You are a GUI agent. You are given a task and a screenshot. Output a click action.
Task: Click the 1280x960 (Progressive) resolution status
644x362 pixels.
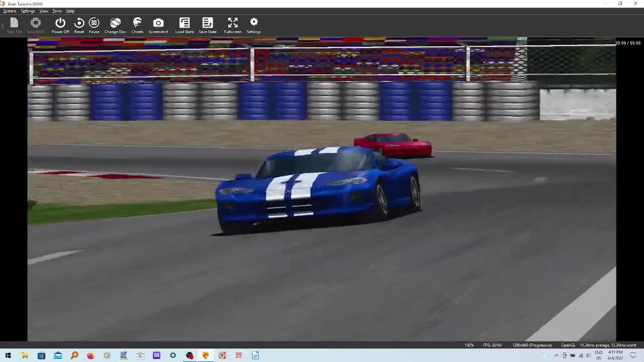532,345
